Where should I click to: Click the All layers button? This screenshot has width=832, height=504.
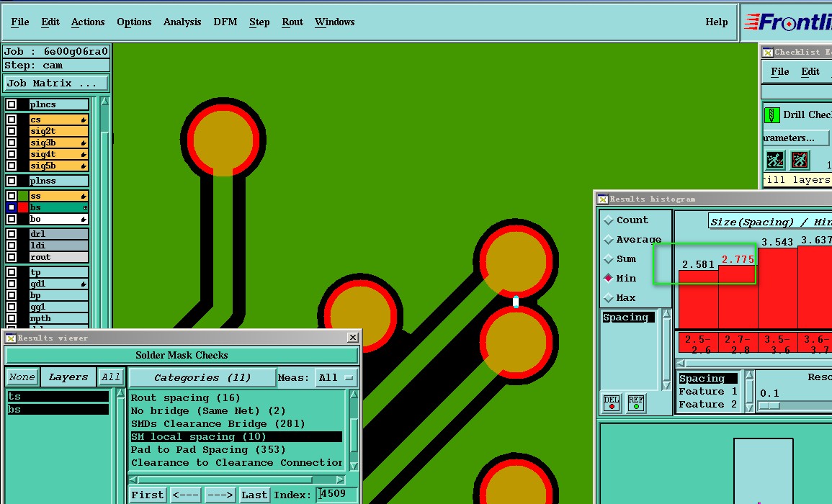point(111,377)
